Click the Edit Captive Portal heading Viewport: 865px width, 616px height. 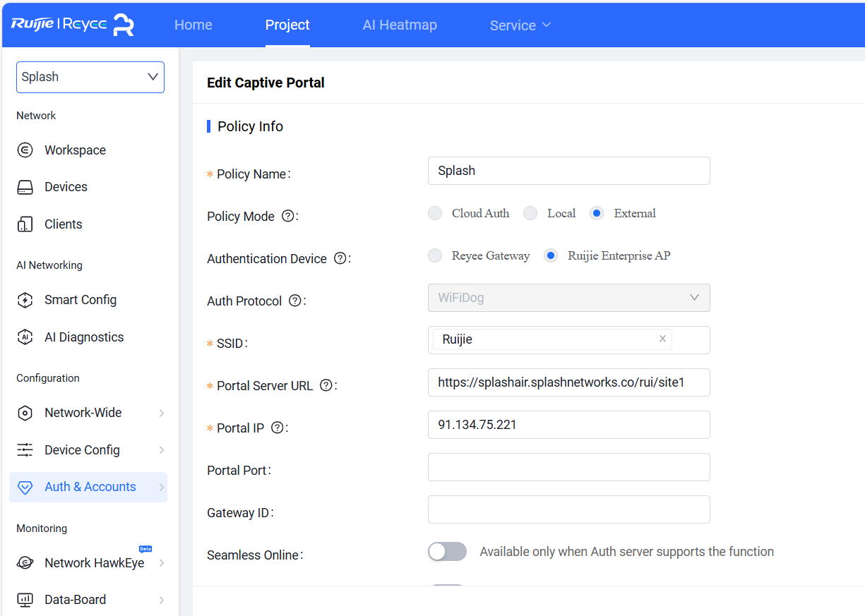click(x=266, y=83)
